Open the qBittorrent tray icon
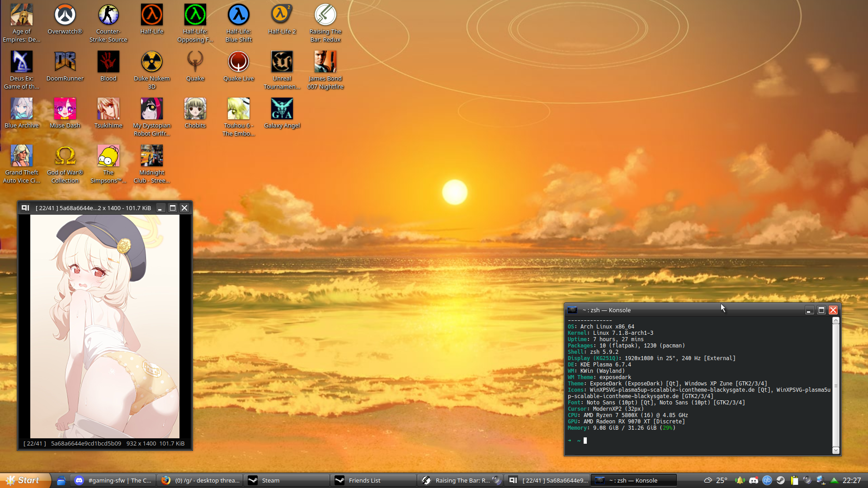Image resolution: width=868 pixels, height=488 pixels. coord(767,480)
